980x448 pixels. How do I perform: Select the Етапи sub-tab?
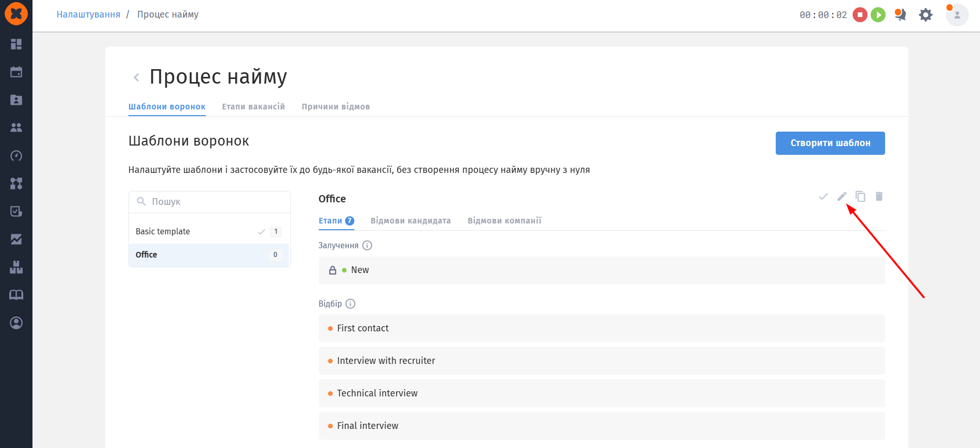coord(336,221)
